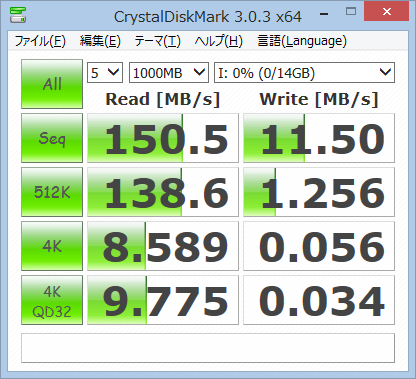The image size is (416, 379).
Task: Select the Seq read result 150.5
Action: click(x=163, y=138)
